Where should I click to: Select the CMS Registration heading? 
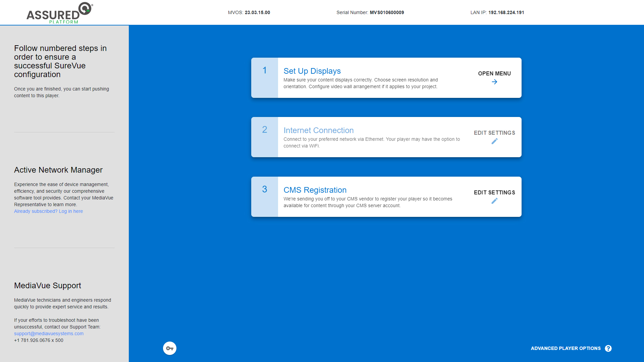click(x=315, y=190)
